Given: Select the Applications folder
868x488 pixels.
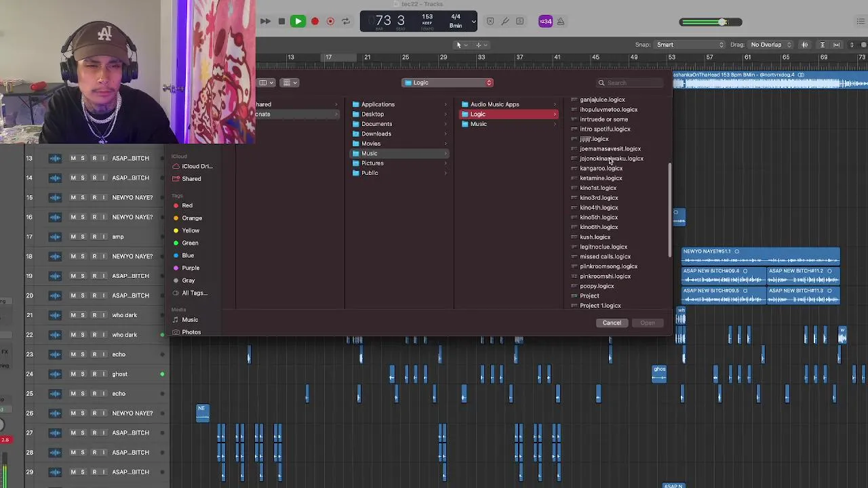Looking at the screenshot, I should 399,104.
